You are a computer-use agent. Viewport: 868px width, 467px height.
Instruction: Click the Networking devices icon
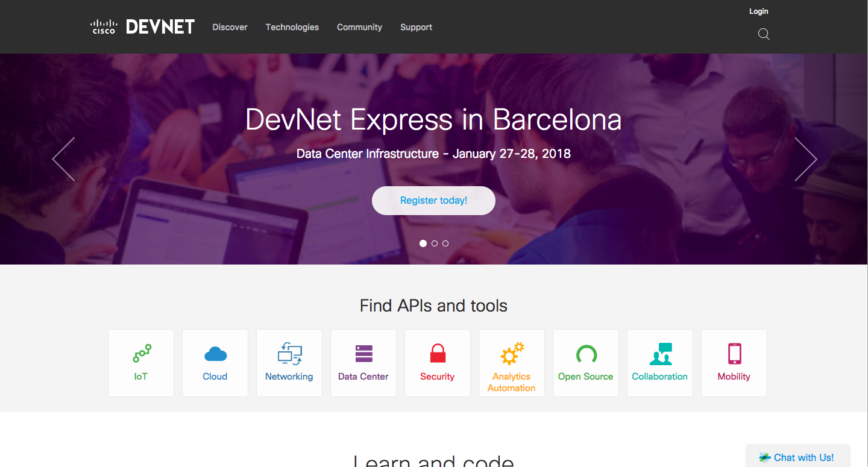pos(290,354)
